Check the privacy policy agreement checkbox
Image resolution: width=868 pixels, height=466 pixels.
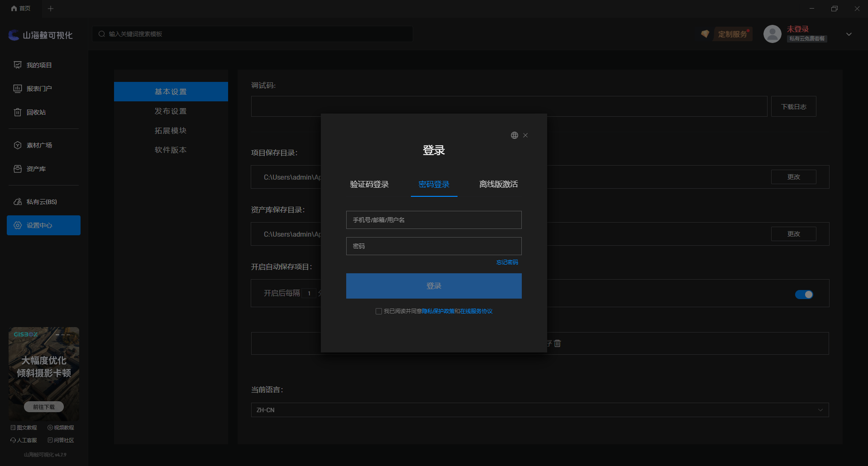[379, 311]
